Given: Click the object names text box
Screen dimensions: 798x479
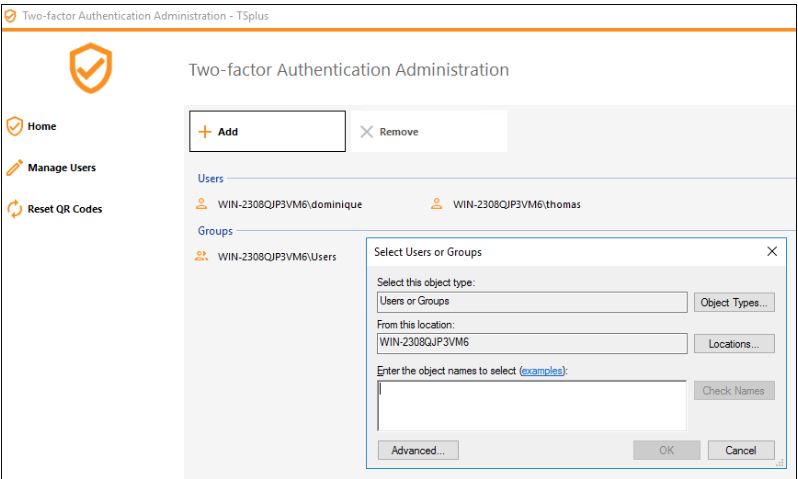Looking at the screenshot, I should (532, 406).
